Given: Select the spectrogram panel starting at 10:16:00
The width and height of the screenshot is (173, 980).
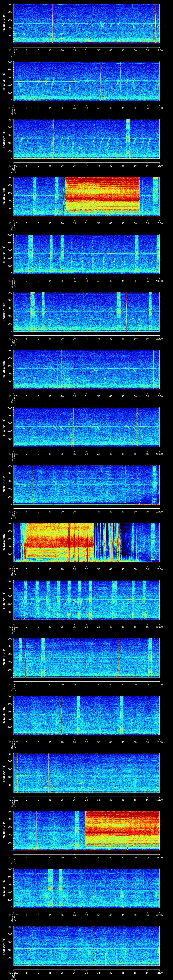Looking at the screenshot, I should coord(86,24).
